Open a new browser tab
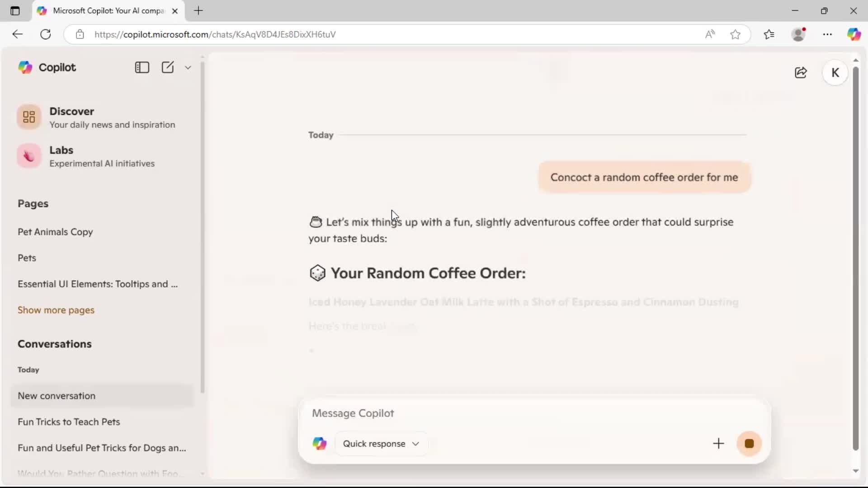The width and height of the screenshot is (868, 488). 198,11
